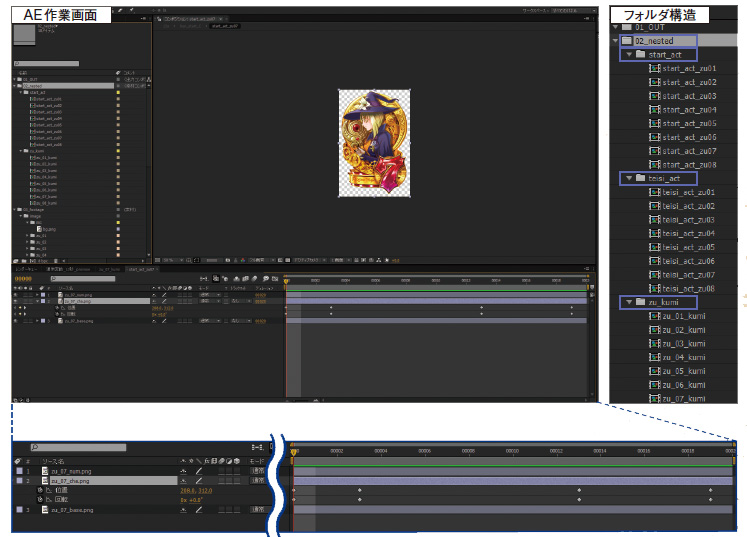
Task: Click モード column header in enlarged timeline
Action: point(257,461)
